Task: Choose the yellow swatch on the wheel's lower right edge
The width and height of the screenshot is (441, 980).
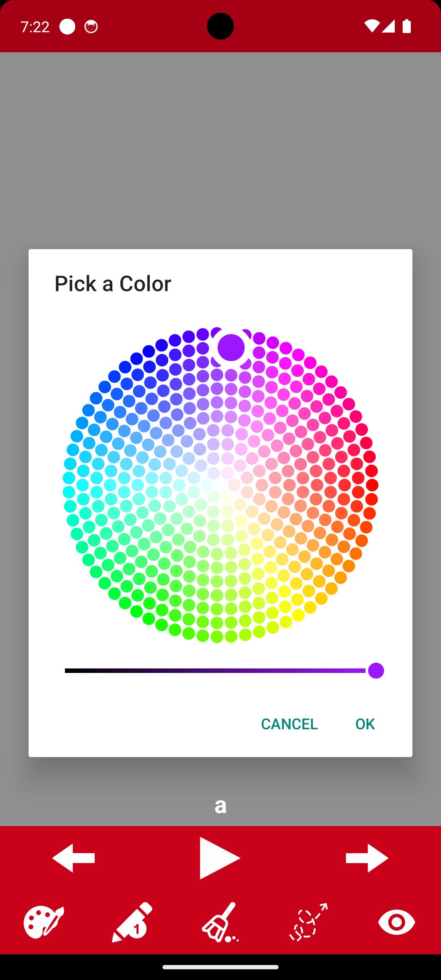Action: click(298, 615)
